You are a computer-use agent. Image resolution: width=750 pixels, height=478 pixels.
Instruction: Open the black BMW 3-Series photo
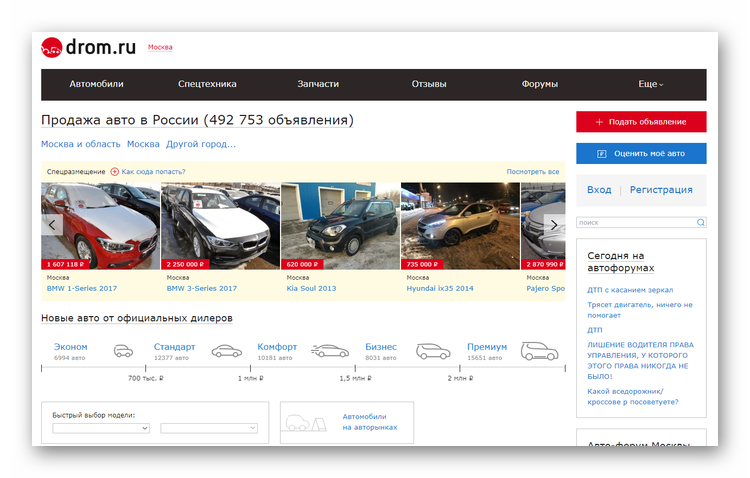click(221, 226)
